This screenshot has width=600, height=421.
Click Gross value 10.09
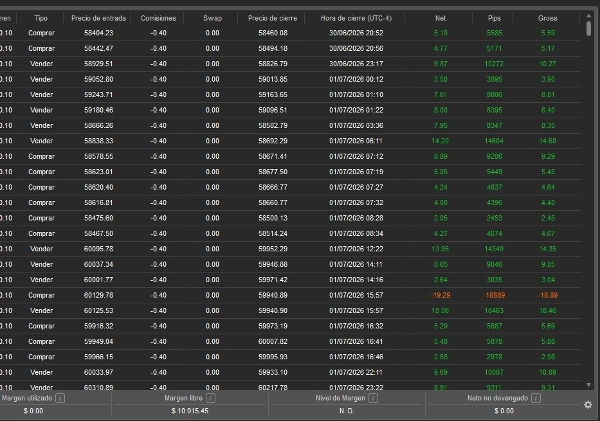pos(548,372)
